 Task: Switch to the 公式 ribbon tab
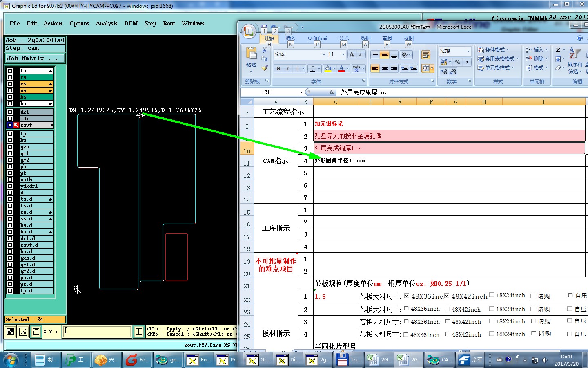point(344,38)
